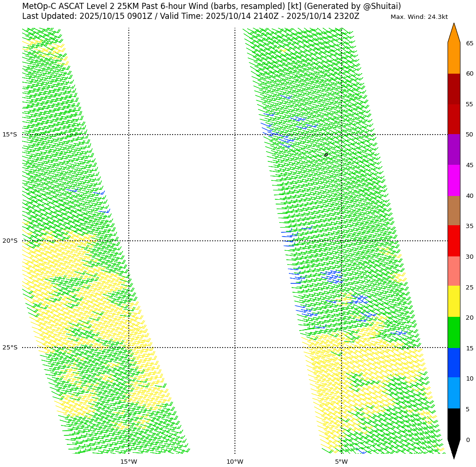The height and width of the screenshot is (467, 476).
Task: Click the black arrow below the colorbar
Action: pos(453,448)
